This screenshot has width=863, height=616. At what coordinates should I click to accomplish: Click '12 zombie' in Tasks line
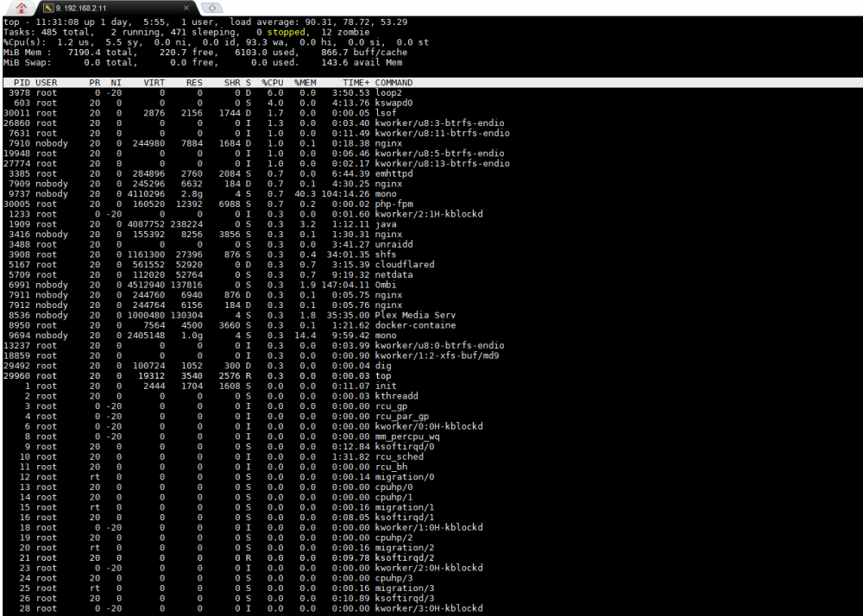pyautogui.click(x=345, y=32)
